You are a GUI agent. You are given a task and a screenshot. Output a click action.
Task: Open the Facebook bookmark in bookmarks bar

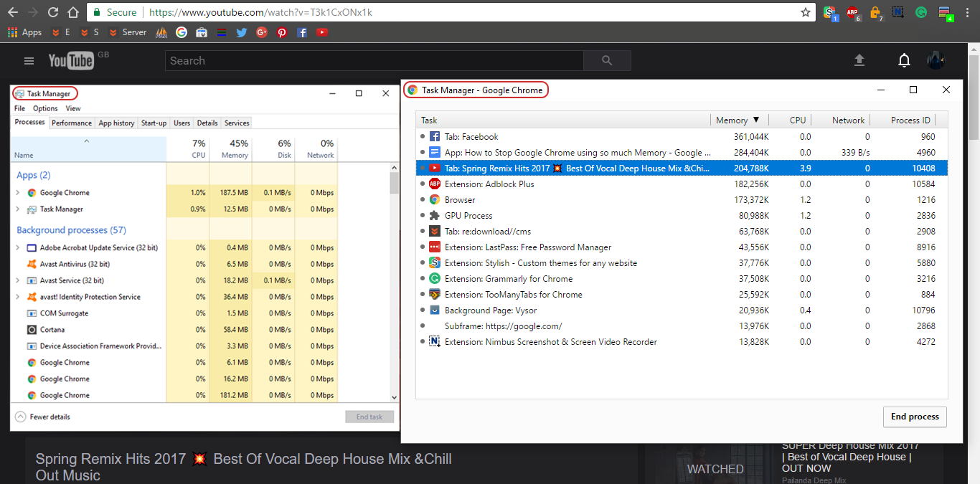pyautogui.click(x=302, y=32)
